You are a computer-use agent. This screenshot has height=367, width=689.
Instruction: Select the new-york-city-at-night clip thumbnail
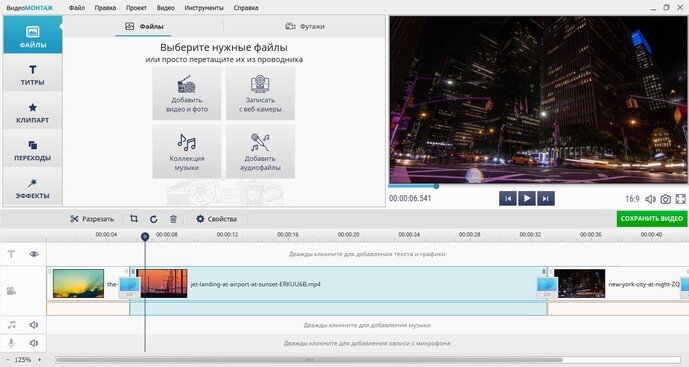click(579, 284)
